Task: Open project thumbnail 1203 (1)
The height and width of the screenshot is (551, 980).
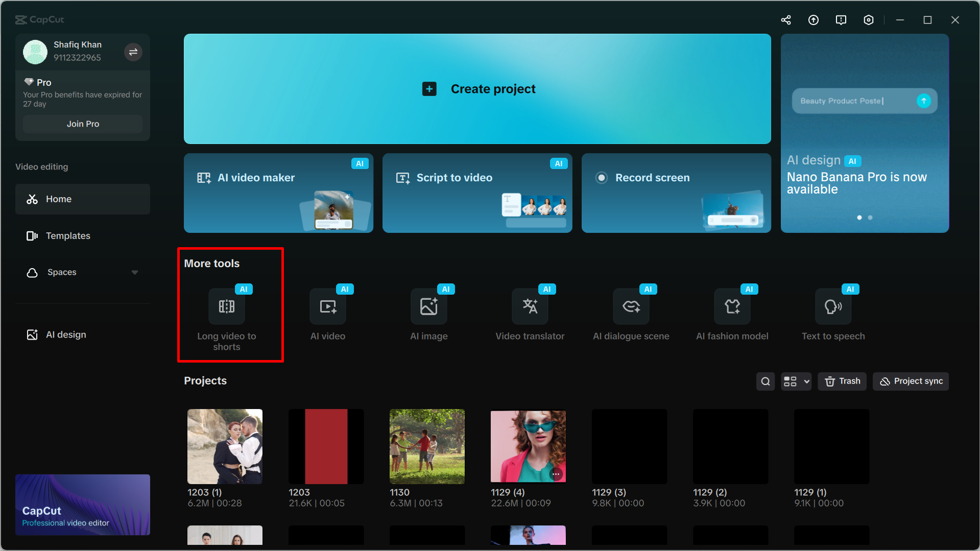Action: click(x=225, y=446)
